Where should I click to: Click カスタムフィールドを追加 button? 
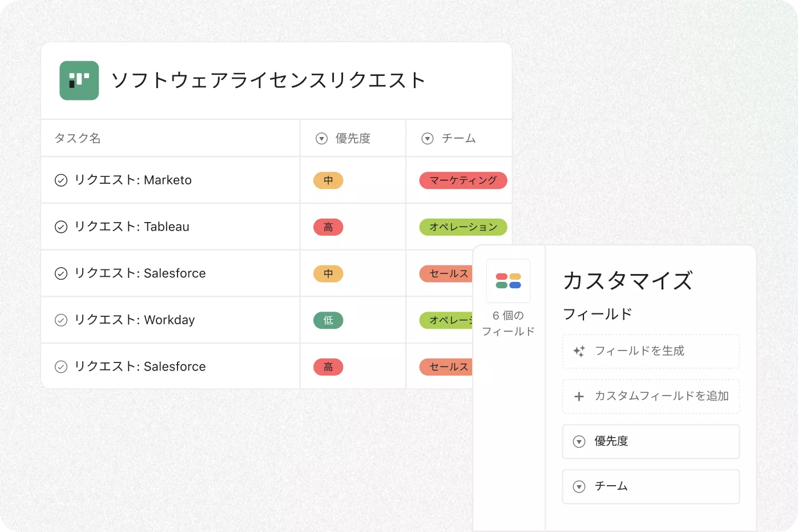(x=651, y=396)
